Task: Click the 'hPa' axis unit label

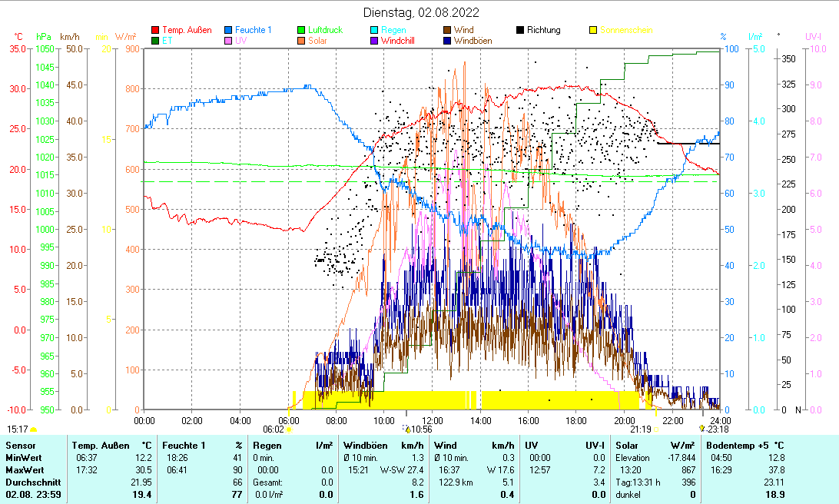Action: tap(44, 37)
